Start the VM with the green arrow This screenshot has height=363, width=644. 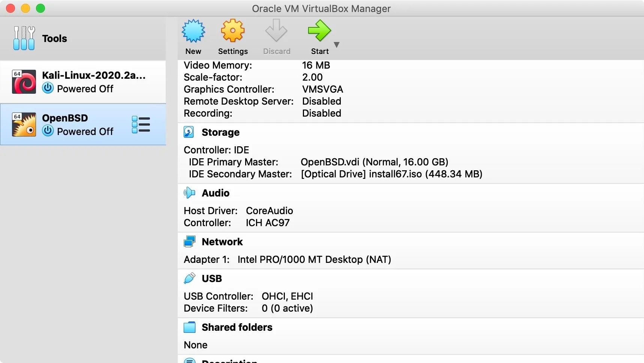[x=319, y=31]
